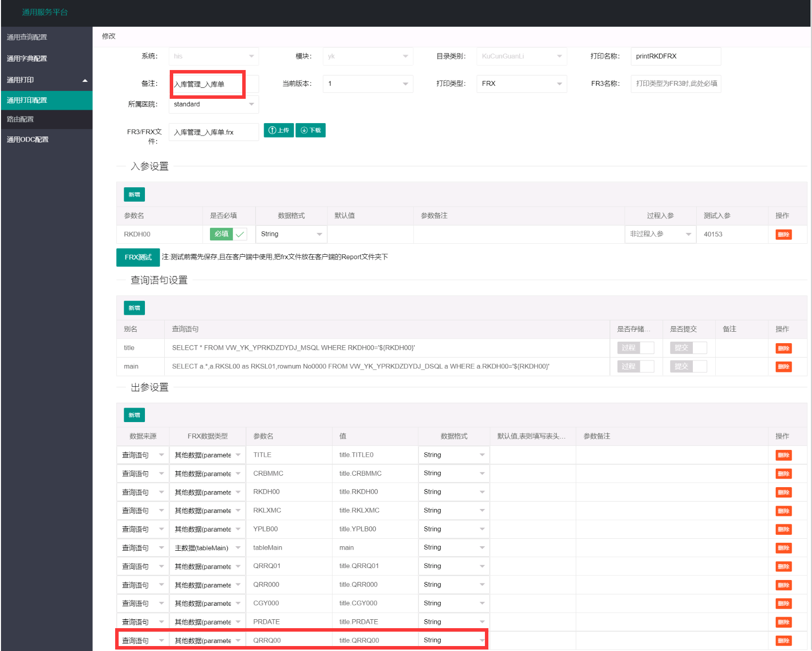Open the 数据来源 dropdown in the QRR000 row

143,585
